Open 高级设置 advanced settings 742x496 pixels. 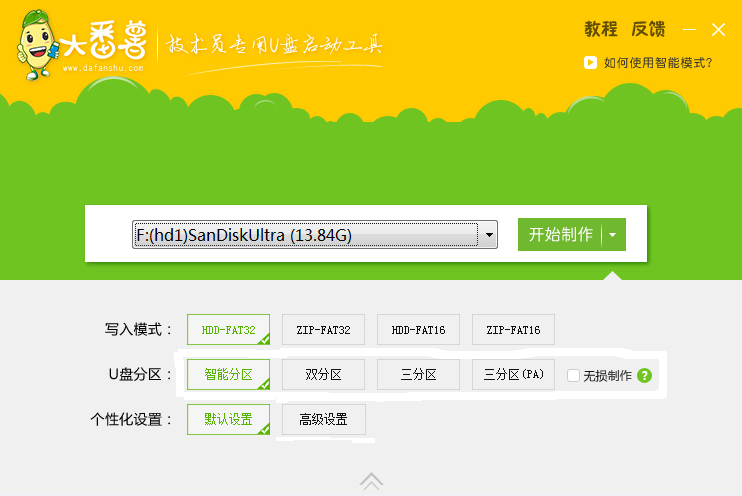point(324,419)
